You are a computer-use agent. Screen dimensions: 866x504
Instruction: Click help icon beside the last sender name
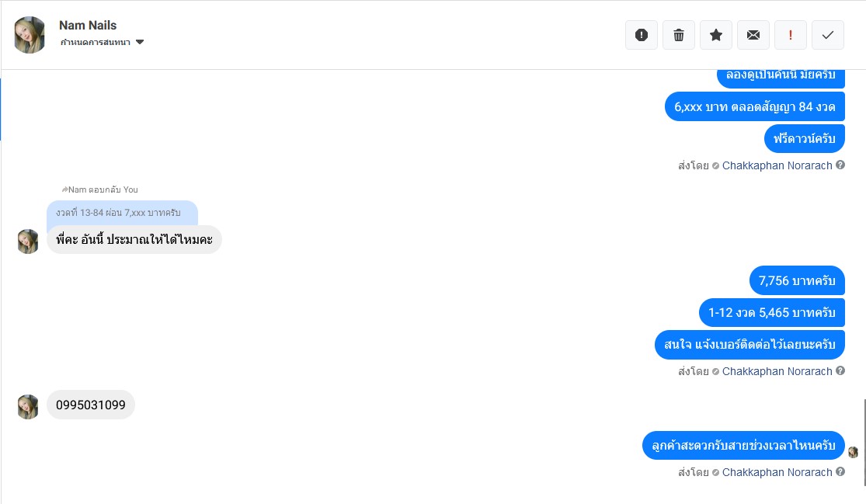point(840,471)
